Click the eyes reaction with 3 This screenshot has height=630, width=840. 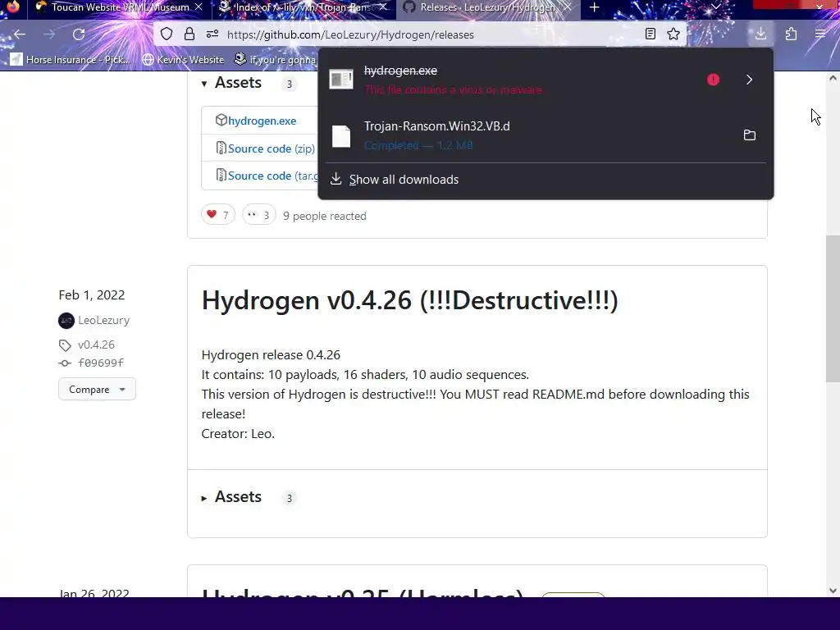258,215
